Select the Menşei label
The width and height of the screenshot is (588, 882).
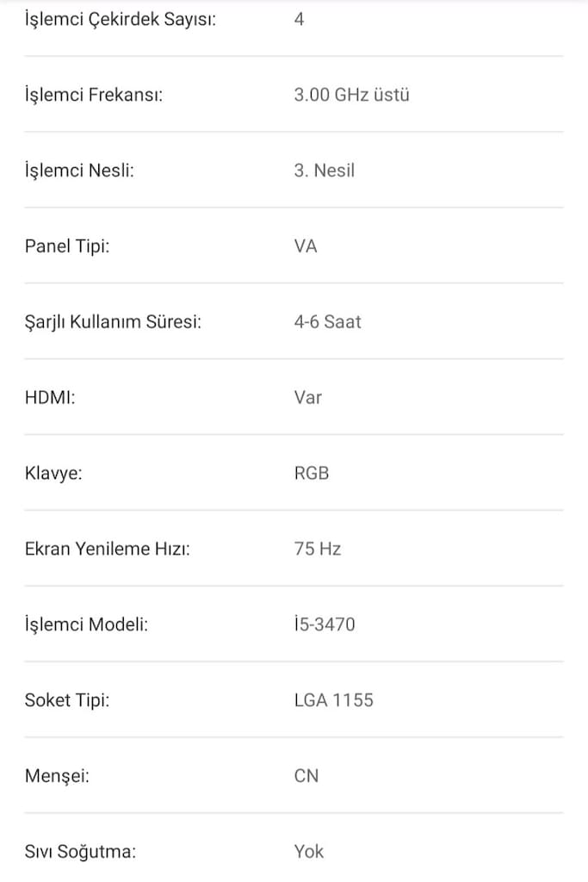click(x=58, y=776)
